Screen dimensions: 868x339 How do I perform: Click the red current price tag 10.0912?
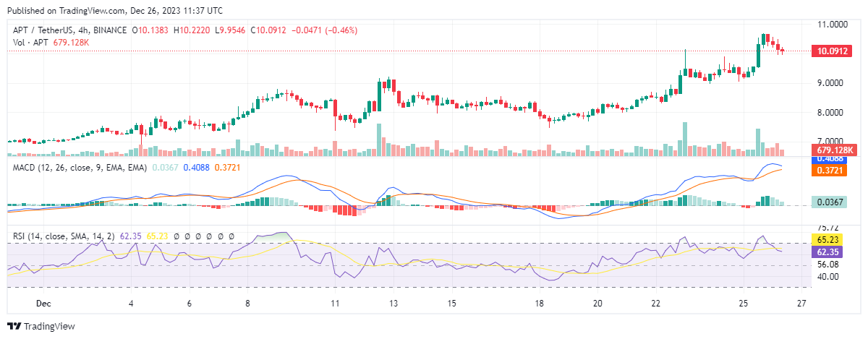point(833,51)
